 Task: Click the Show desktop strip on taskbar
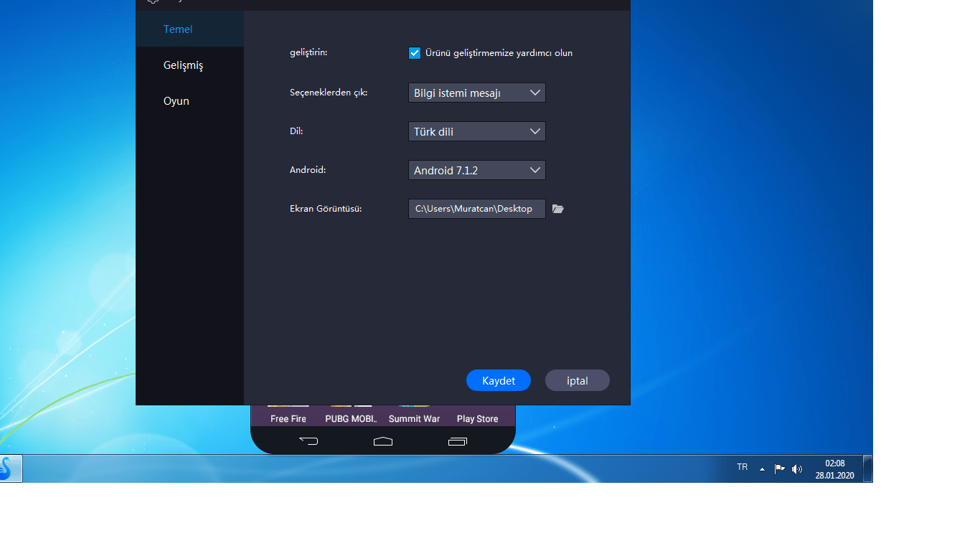pos(868,468)
